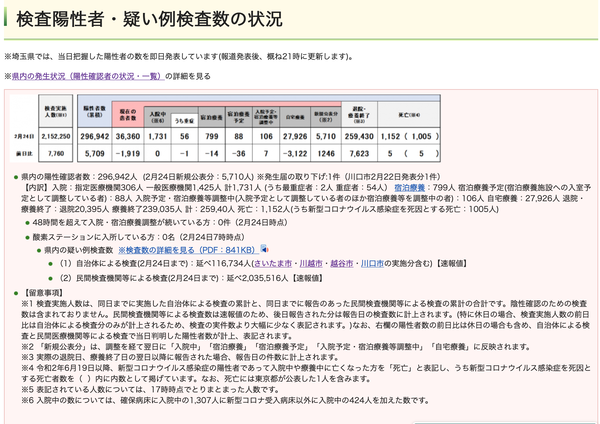
Task: Click the 【留意事項】 bullet heading
Action: tap(43, 293)
